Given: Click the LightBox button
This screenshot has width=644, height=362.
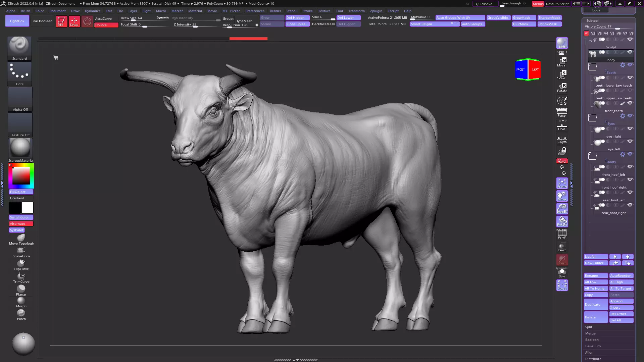Looking at the screenshot, I should [x=17, y=21].
